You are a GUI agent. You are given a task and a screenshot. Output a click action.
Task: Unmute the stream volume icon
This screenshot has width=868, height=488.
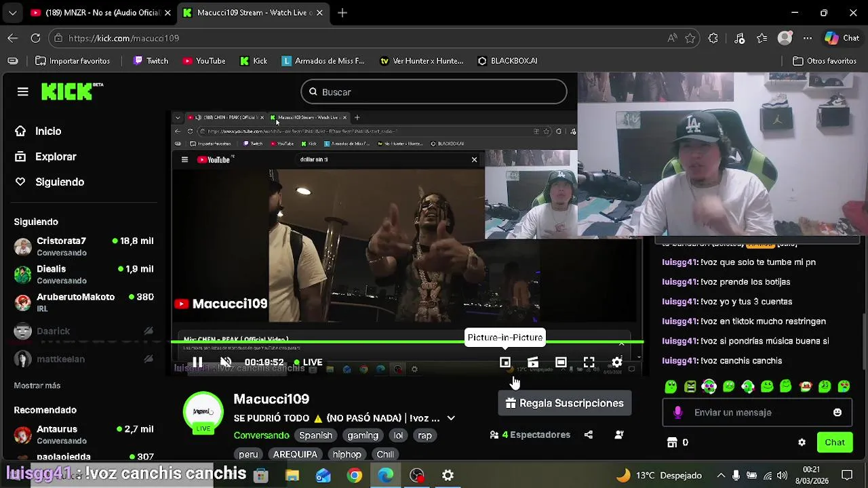pyautogui.click(x=226, y=362)
